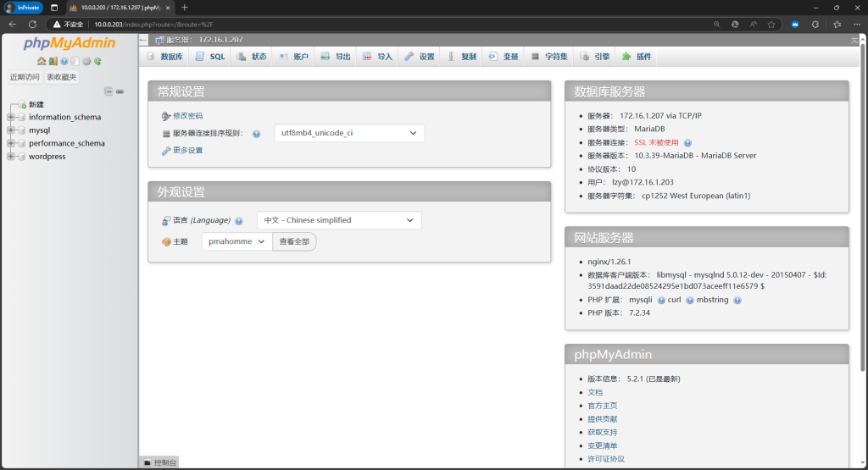The height and width of the screenshot is (470, 868).
Task: Open the pmahomme theme dropdown
Action: point(237,241)
